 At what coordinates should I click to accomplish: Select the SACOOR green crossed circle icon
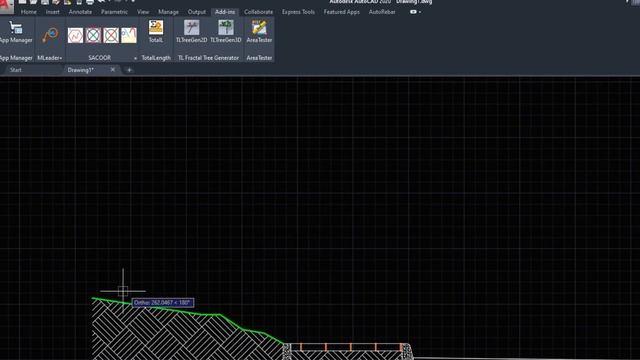(93, 36)
